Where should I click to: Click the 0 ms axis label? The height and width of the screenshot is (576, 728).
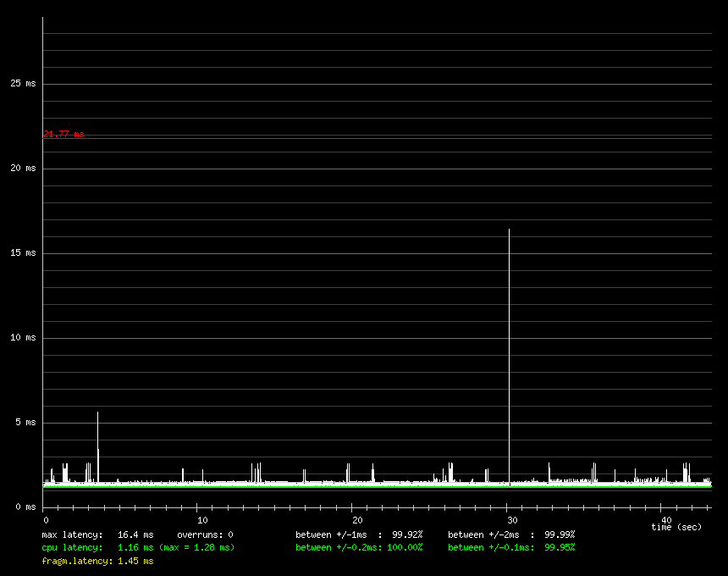pos(25,507)
